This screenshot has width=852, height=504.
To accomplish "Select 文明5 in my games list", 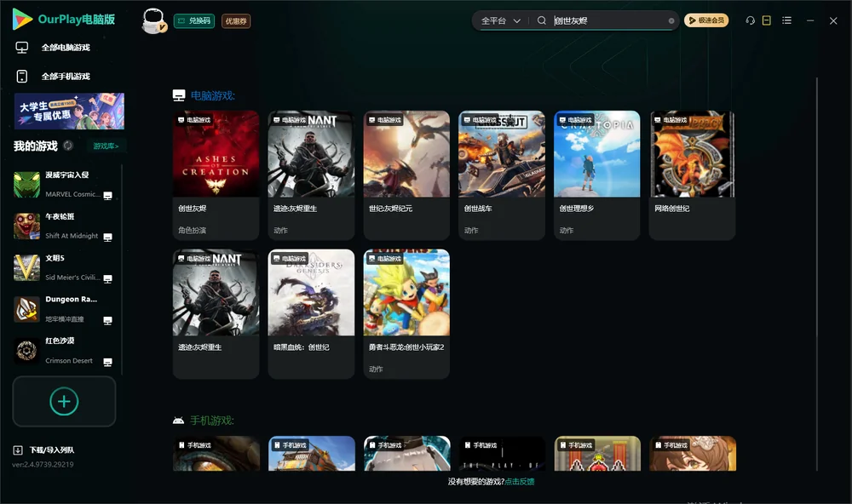I will 64,267.
